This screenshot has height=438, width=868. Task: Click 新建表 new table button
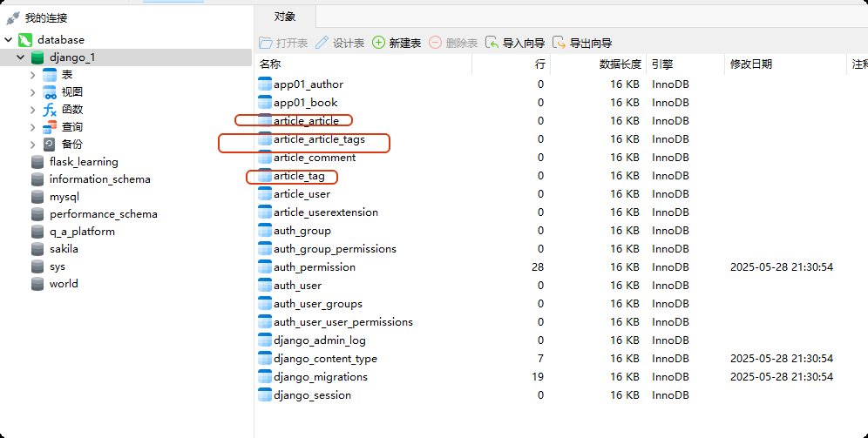click(397, 44)
